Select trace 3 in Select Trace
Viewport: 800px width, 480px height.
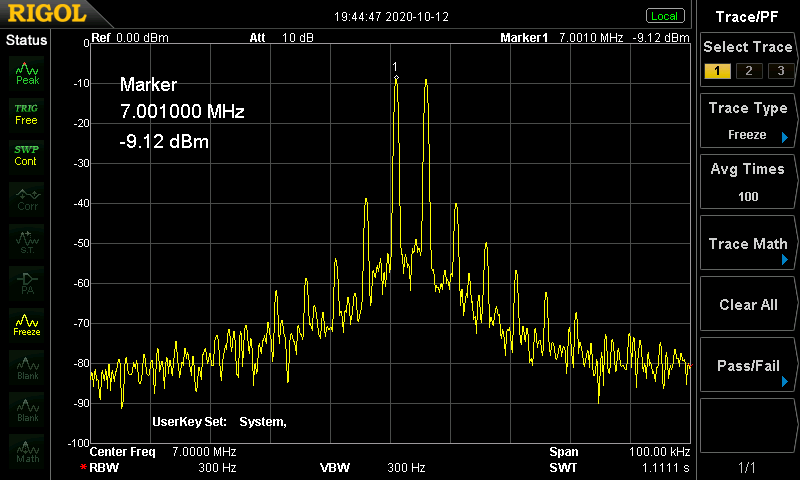[x=776, y=71]
